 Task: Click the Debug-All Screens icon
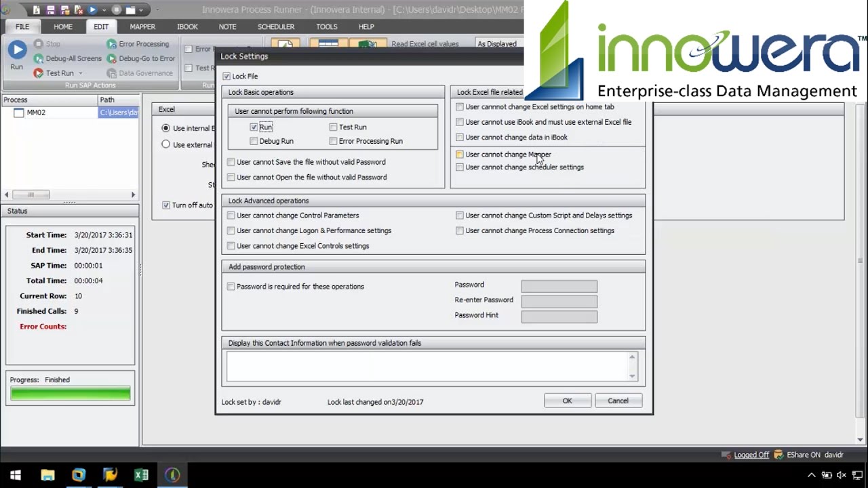pos(39,59)
